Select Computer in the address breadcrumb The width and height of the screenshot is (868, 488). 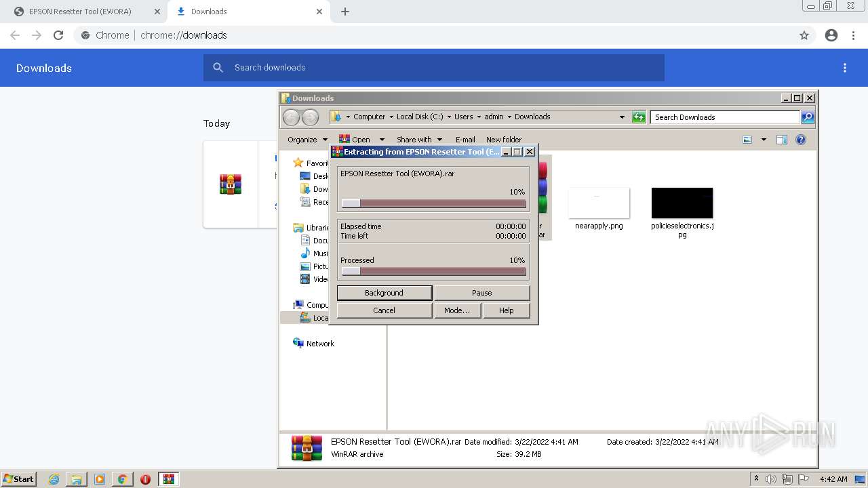click(369, 117)
